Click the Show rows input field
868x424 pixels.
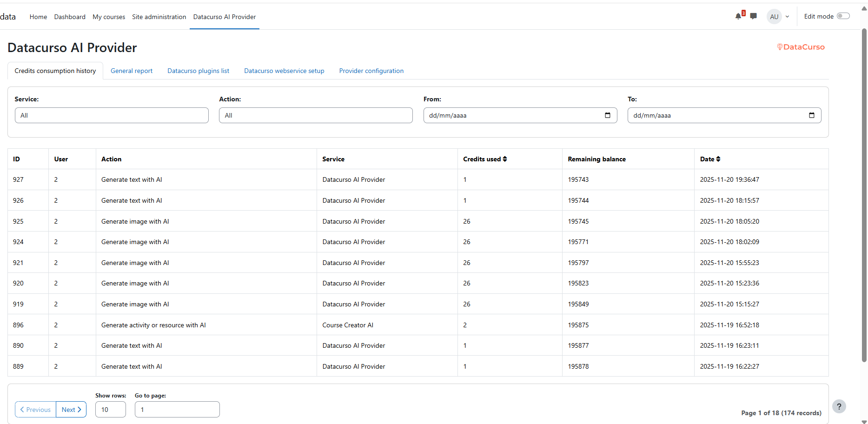point(111,410)
